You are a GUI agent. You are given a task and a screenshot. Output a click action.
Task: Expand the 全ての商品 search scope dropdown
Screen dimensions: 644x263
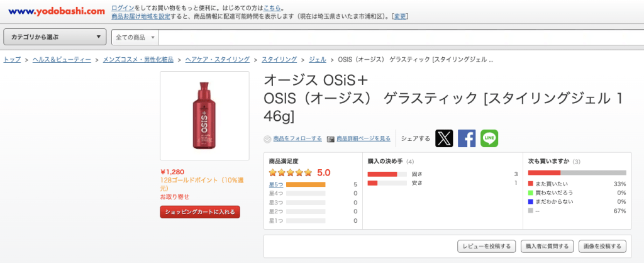[x=135, y=37]
